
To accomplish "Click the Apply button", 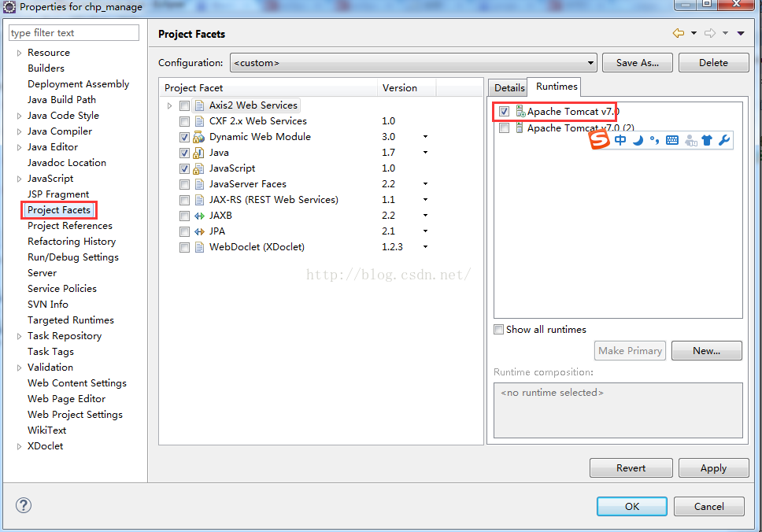I will click(x=713, y=468).
